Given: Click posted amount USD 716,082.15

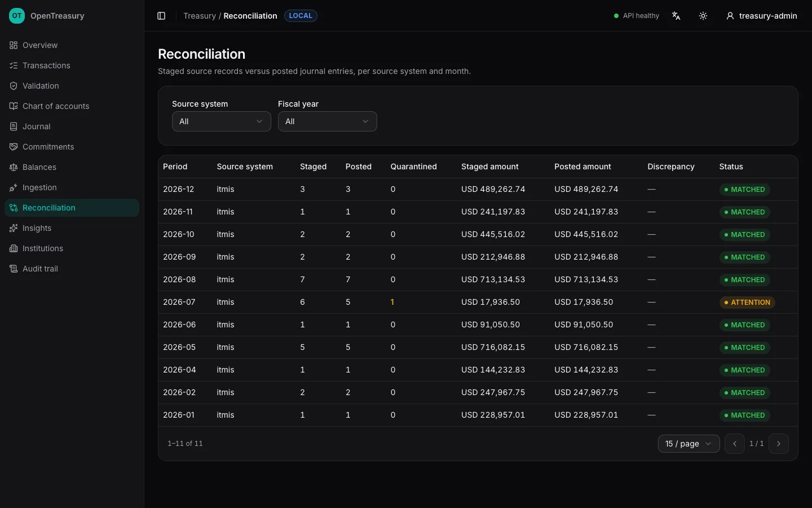Looking at the screenshot, I should [x=586, y=347].
